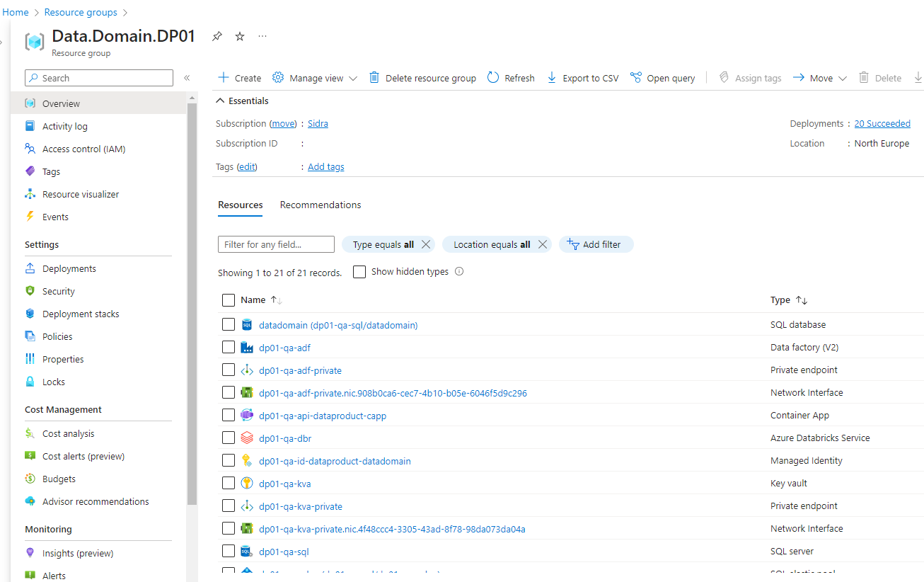The image size is (924, 582).
Task: Click the Export to CSV icon
Action: 552,78
